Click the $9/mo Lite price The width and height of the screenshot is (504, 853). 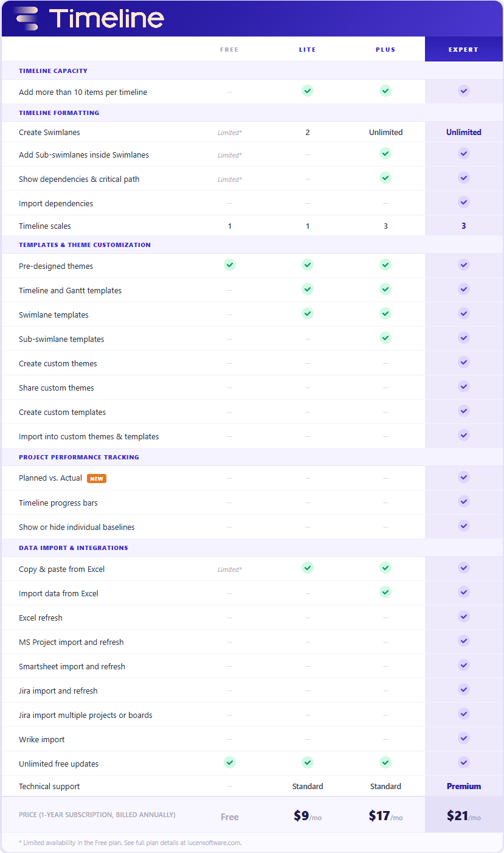(x=308, y=816)
